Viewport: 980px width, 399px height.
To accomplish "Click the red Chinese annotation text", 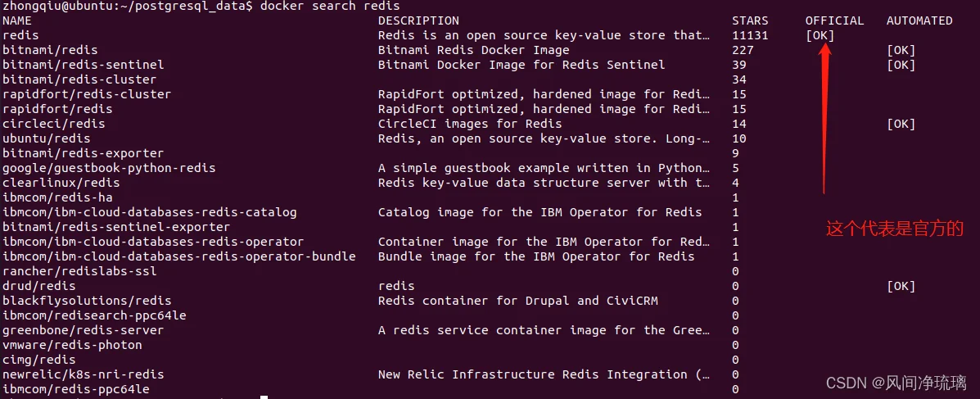I will [x=895, y=229].
